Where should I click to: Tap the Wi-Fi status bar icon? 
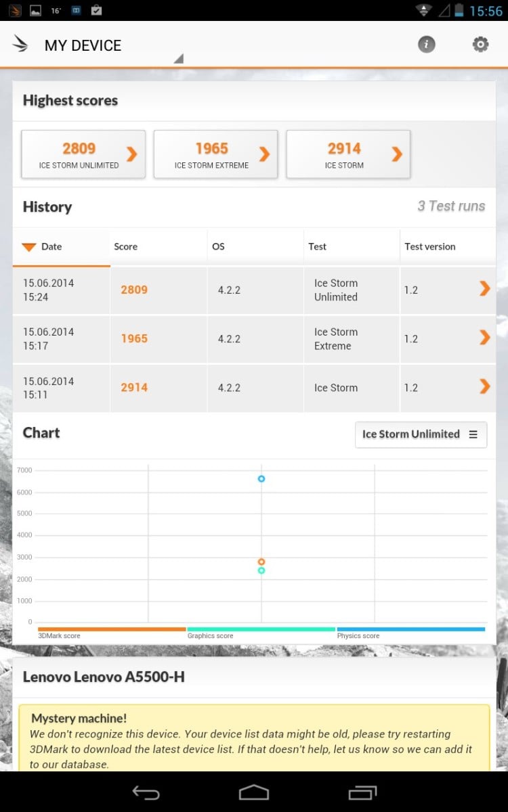(x=425, y=10)
